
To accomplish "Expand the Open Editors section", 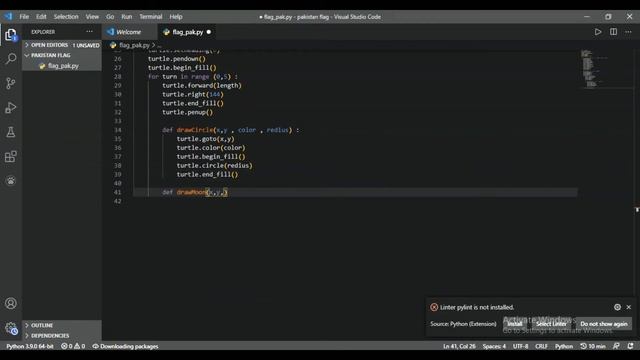I will (x=61, y=45).
